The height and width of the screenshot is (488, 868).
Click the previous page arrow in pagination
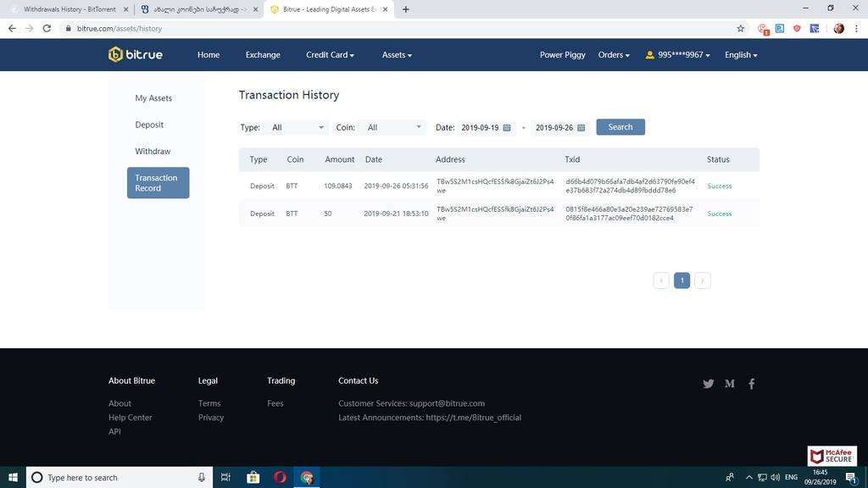coord(661,280)
